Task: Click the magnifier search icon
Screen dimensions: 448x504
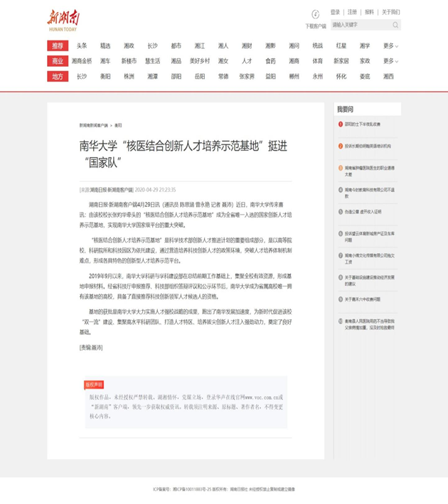Action: point(395,25)
